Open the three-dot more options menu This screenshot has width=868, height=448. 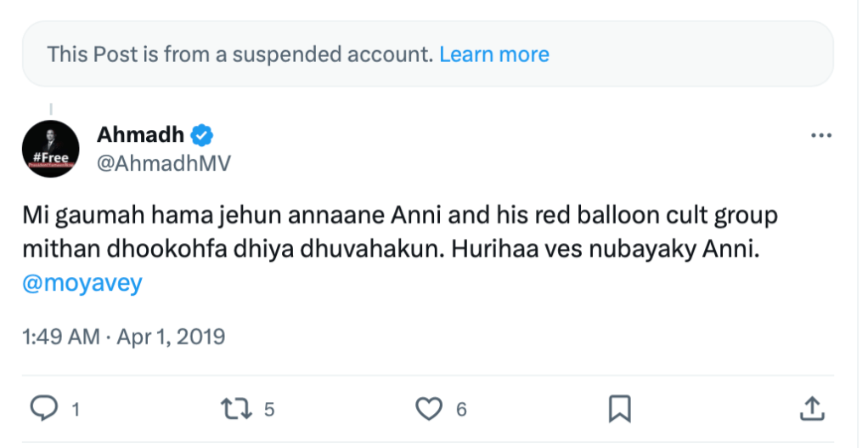pyautogui.click(x=820, y=136)
